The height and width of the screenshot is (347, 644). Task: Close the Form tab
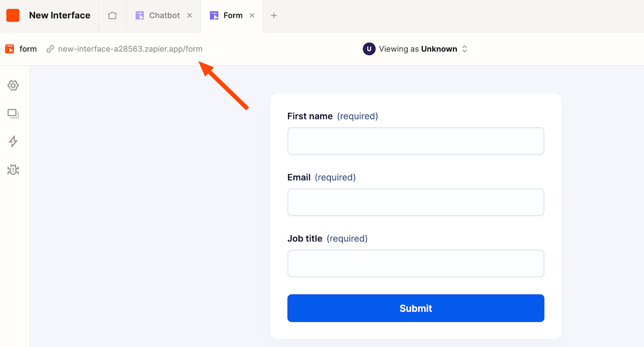click(252, 15)
